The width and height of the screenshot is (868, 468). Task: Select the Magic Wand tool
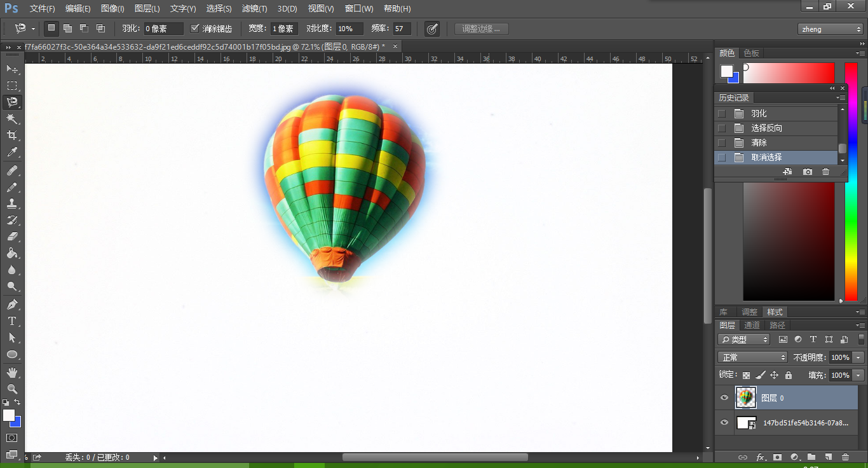click(11, 119)
